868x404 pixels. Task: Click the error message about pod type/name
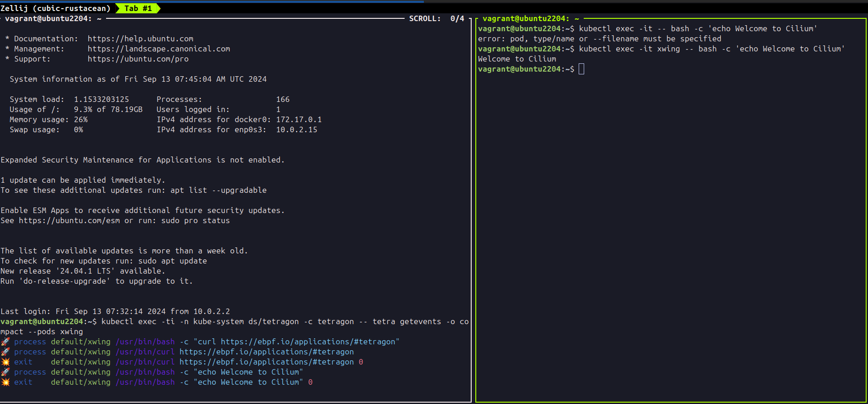(x=599, y=39)
